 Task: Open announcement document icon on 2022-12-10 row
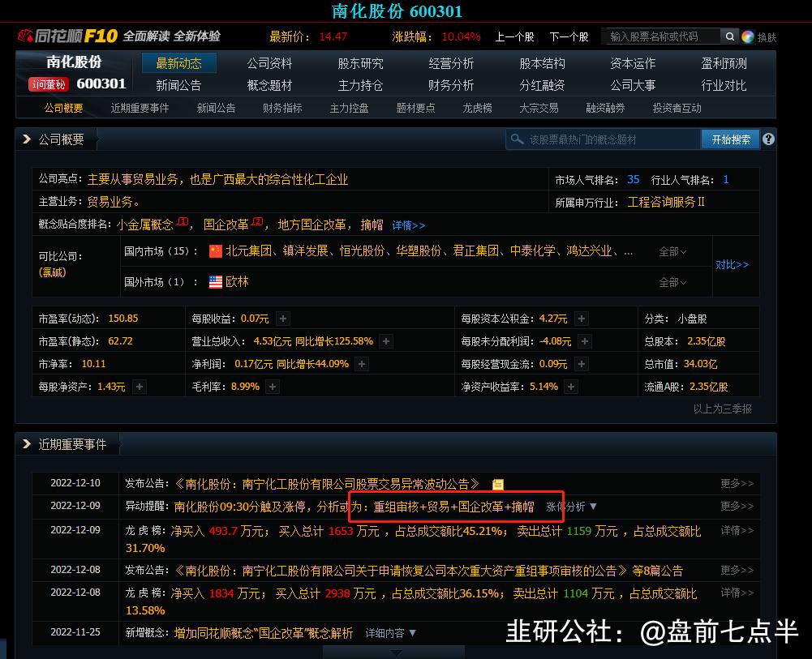498,483
